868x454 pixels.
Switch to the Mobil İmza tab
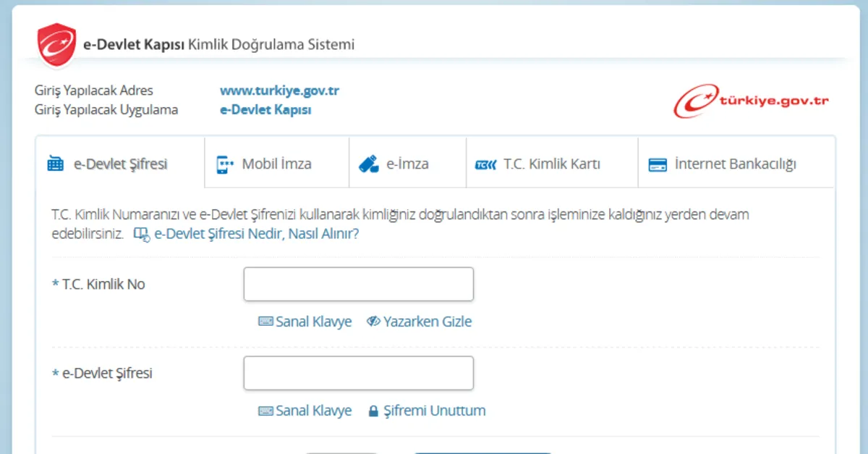coord(276,164)
